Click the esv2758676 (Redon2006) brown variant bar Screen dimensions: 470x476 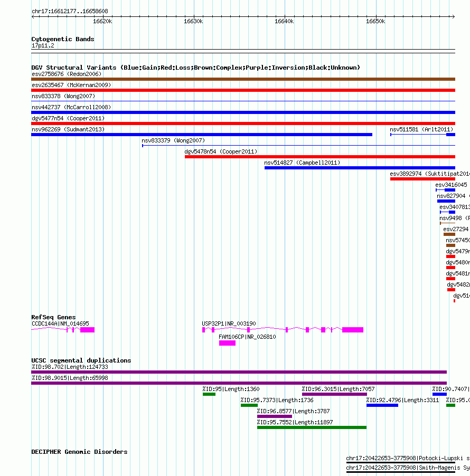click(x=243, y=79)
